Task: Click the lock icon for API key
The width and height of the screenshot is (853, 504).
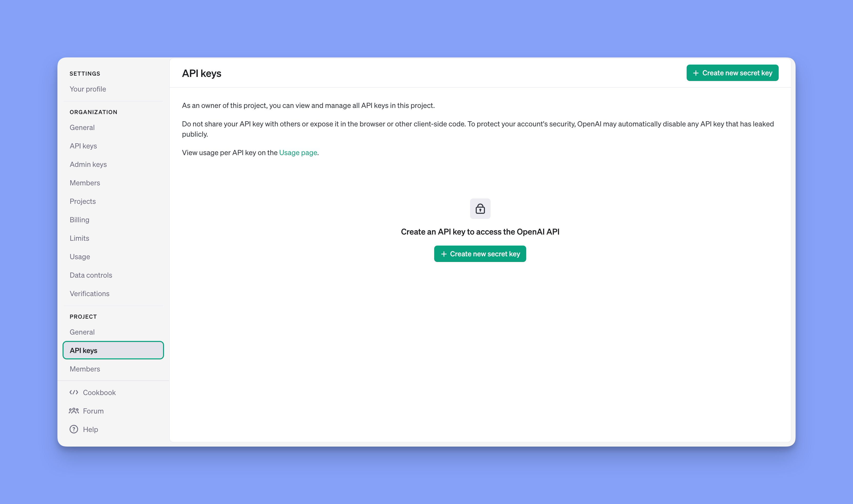Action: (480, 208)
